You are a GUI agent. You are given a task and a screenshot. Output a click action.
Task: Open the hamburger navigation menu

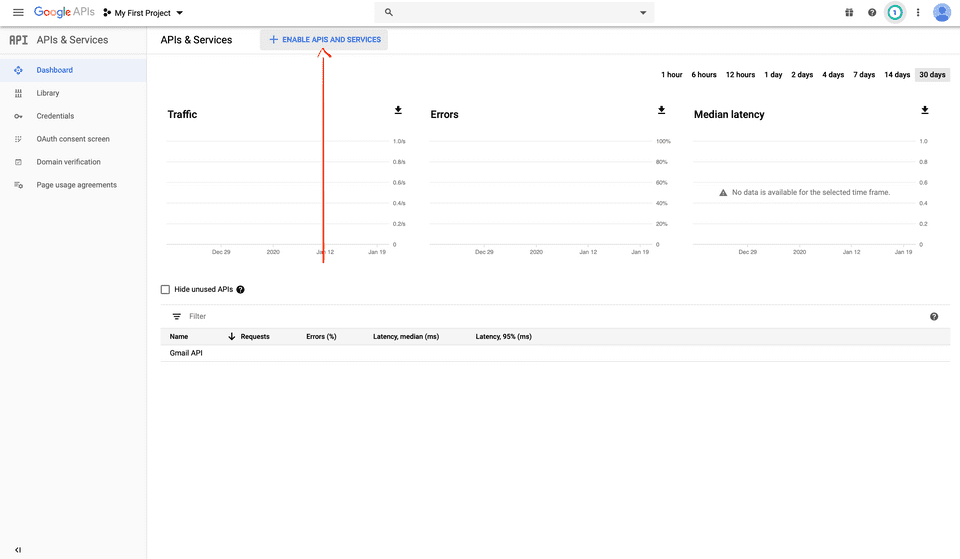click(18, 12)
